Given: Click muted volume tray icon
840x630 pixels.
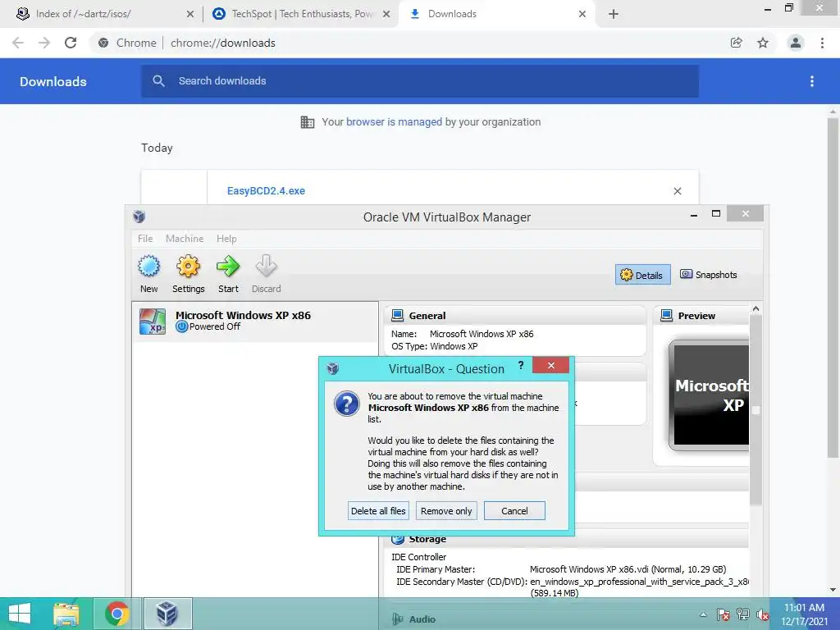Looking at the screenshot, I should point(762,614).
